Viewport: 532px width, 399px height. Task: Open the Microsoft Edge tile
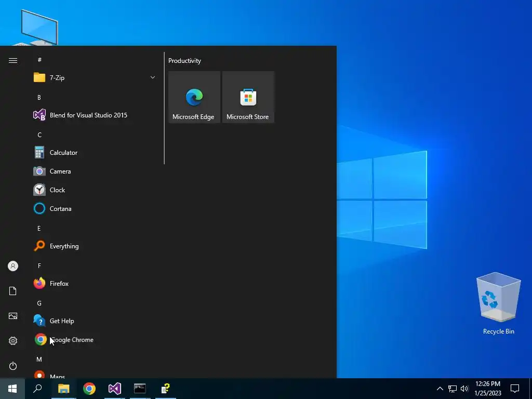pyautogui.click(x=194, y=97)
